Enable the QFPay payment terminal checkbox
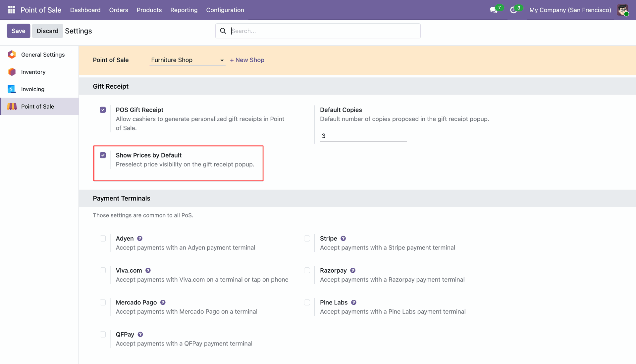The image size is (636, 364). pyautogui.click(x=103, y=335)
